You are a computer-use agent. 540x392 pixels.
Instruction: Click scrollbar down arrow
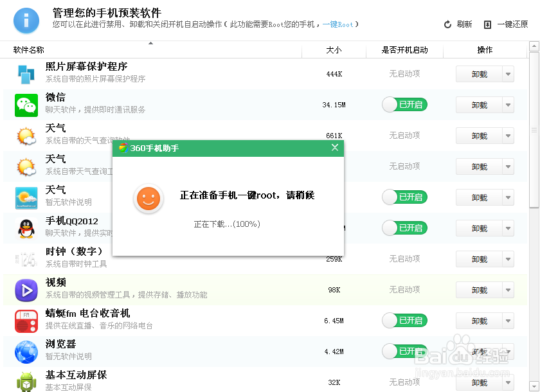[534, 386]
